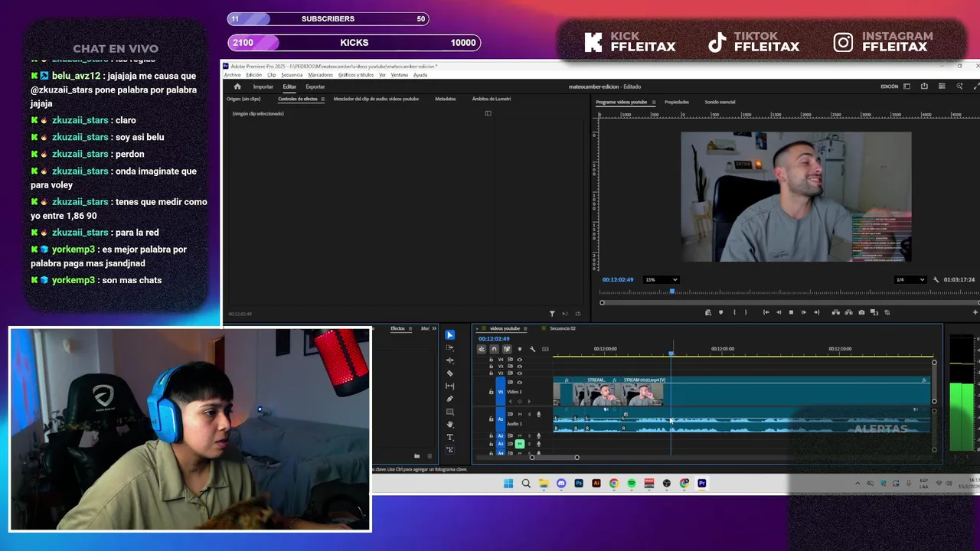Toggle lock on the Video 1 track

[492, 392]
